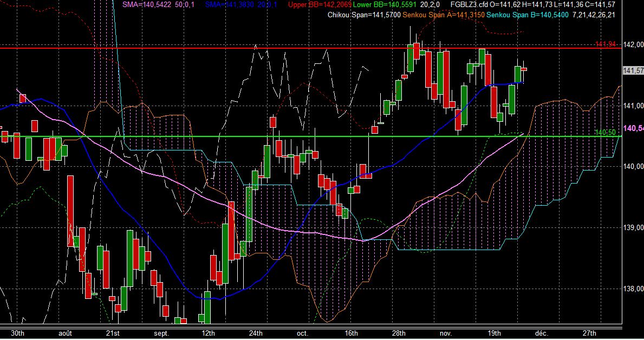Click the C=141,57 close value
Screen dimensions: 644x340
601,4
